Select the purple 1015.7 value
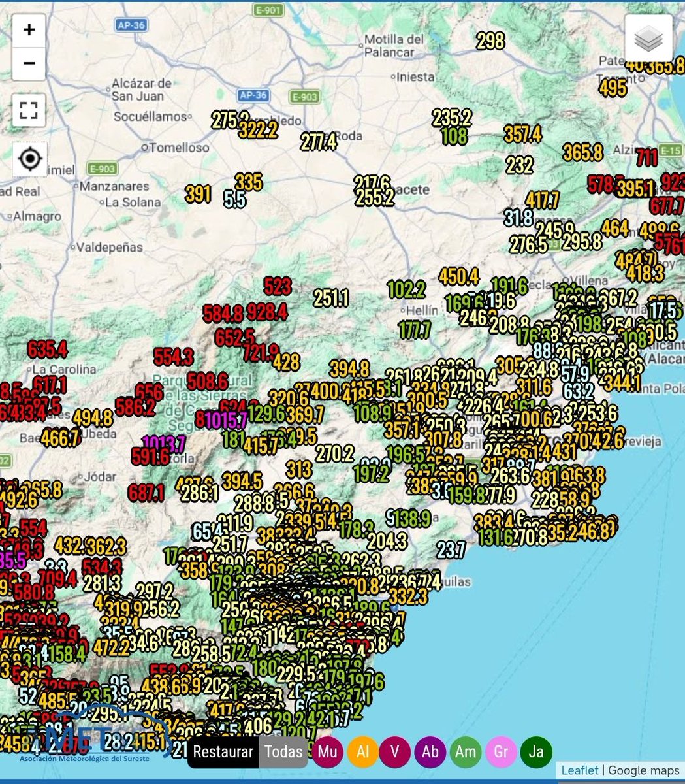This screenshot has width=685, height=784. [x=225, y=419]
